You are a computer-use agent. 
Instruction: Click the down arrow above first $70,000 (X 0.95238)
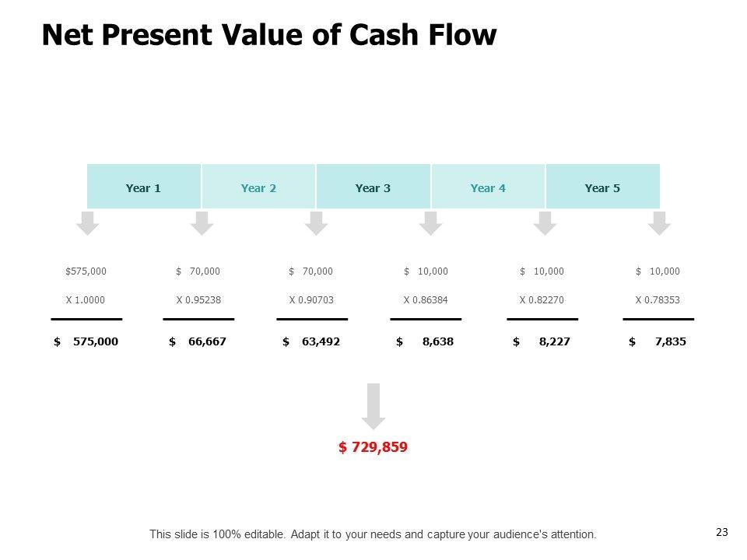pos(202,222)
